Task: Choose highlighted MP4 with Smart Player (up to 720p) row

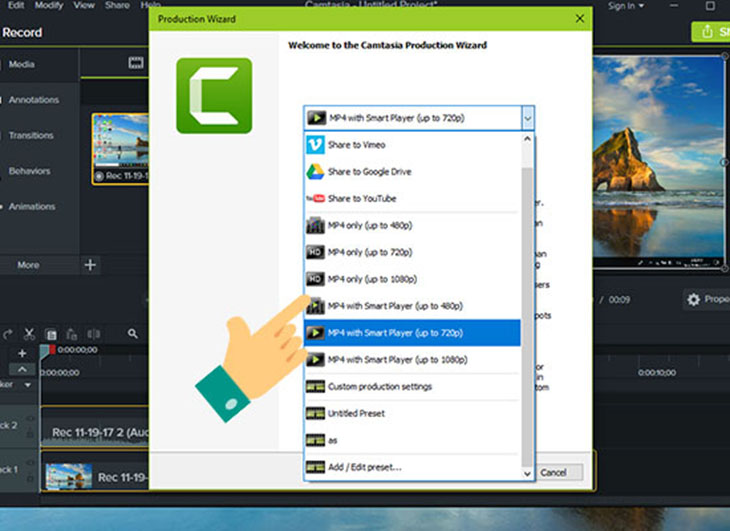Action: (x=412, y=333)
